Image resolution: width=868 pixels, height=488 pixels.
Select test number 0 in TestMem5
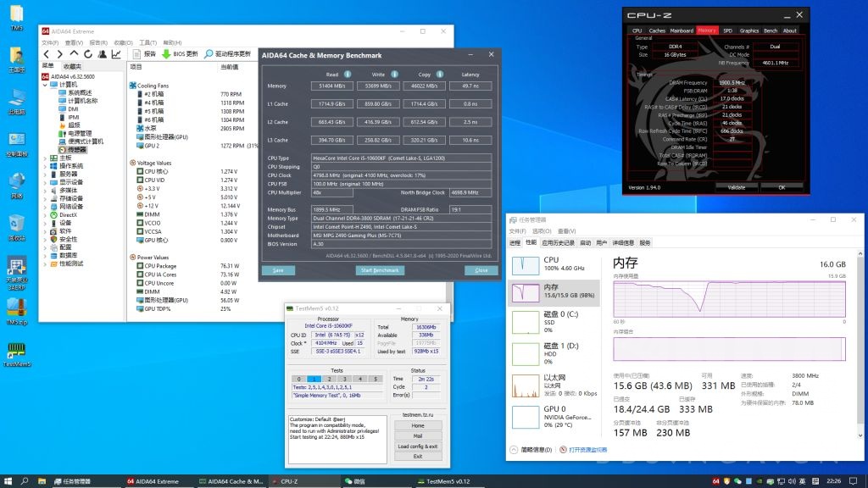298,379
